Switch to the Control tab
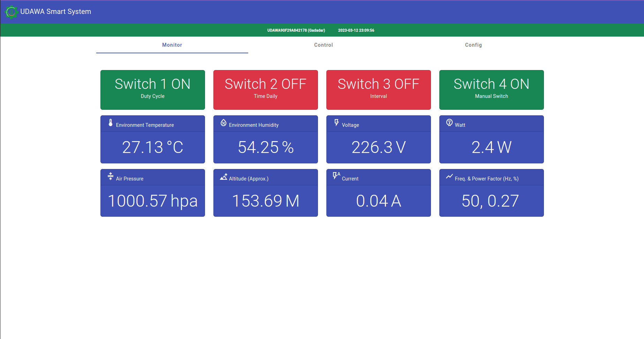This screenshot has height=339, width=644. coord(324,45)
